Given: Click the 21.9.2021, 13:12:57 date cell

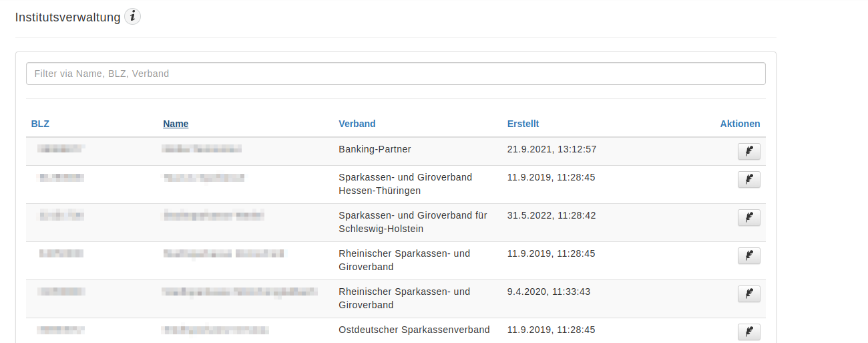Looking at the screenshot, I should tap(552, 149).
